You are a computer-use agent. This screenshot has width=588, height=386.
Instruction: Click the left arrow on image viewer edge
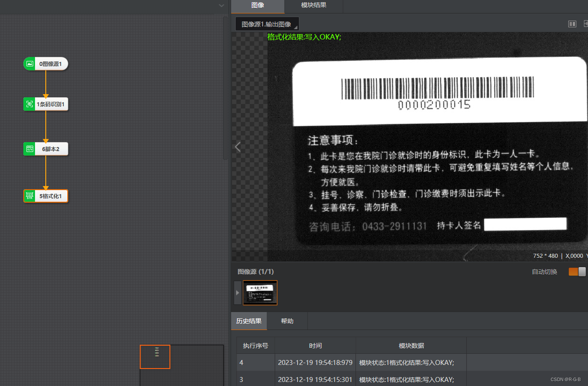tap(238, 147)
